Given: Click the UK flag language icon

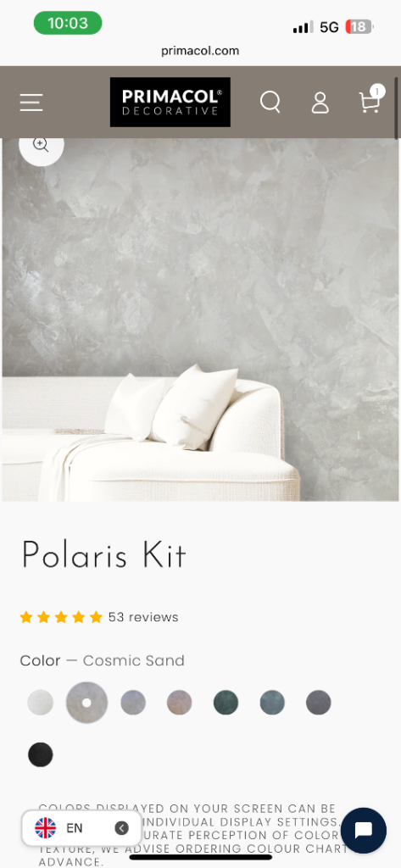Looking at the screenshot, I should (x=46, y=828).
